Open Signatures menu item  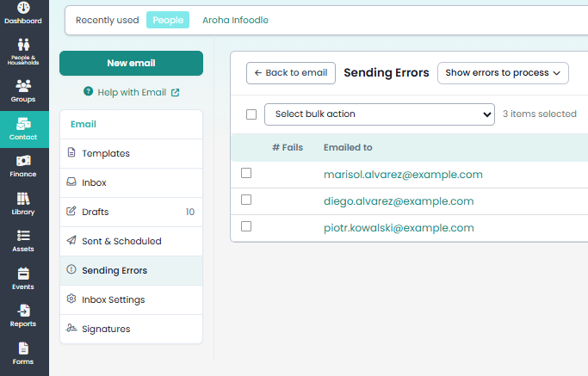click(131, 329)
